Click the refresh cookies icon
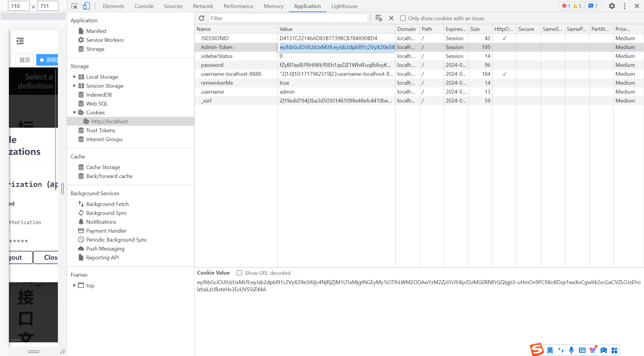 202,18
